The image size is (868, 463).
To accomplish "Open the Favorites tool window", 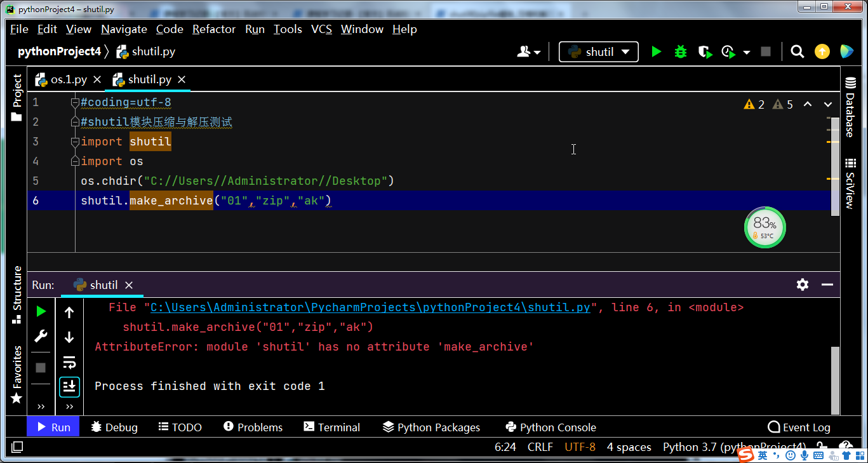I will [x=17, y=375].
